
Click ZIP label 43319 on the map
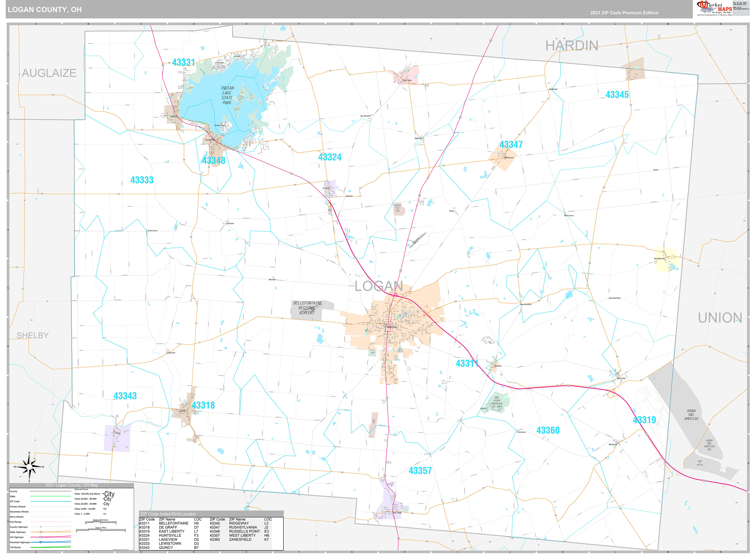pyautogui.click(x=644, y=420)
